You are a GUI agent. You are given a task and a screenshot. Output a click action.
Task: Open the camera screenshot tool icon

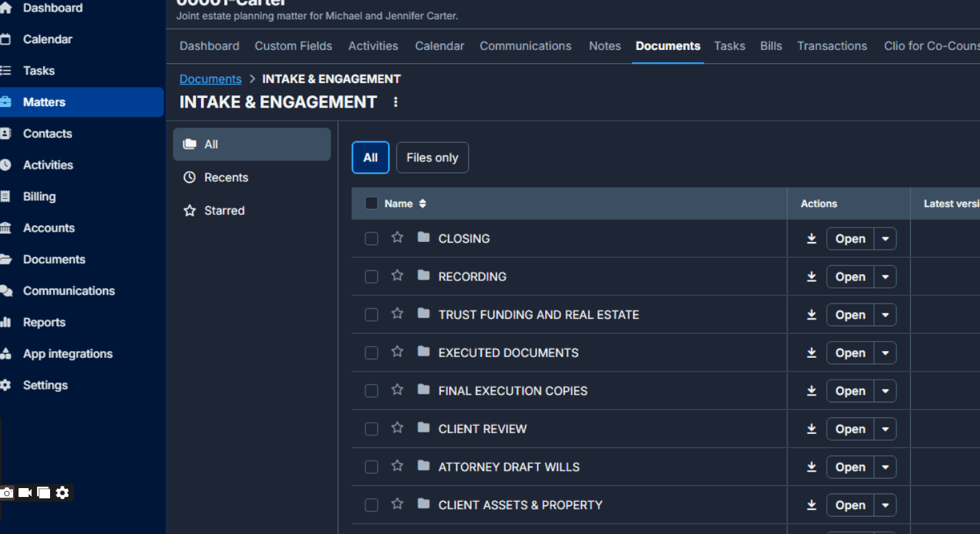tap(7, 493)
